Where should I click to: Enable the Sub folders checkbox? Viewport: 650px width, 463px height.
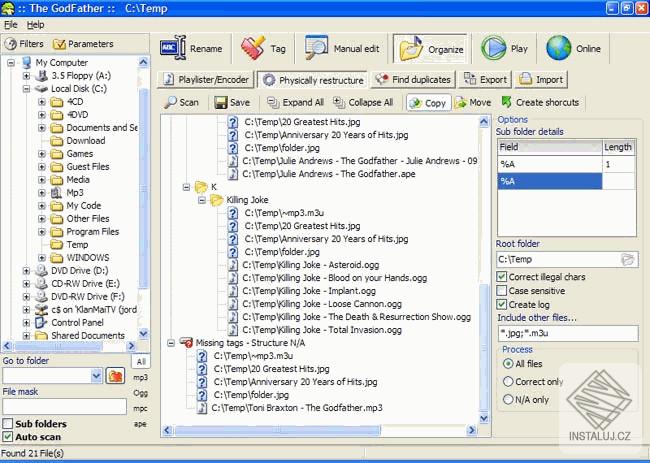point(7,424)
